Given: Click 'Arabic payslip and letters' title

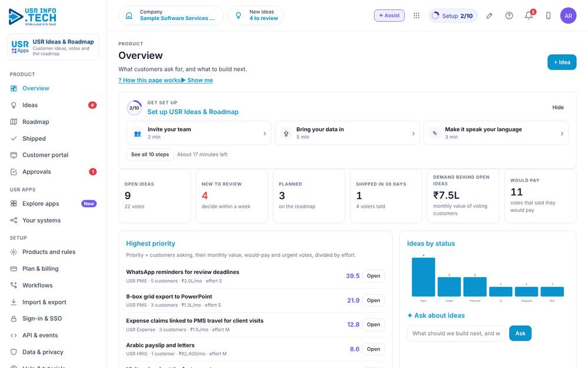Looking at the screenshot, I should 160,345.
